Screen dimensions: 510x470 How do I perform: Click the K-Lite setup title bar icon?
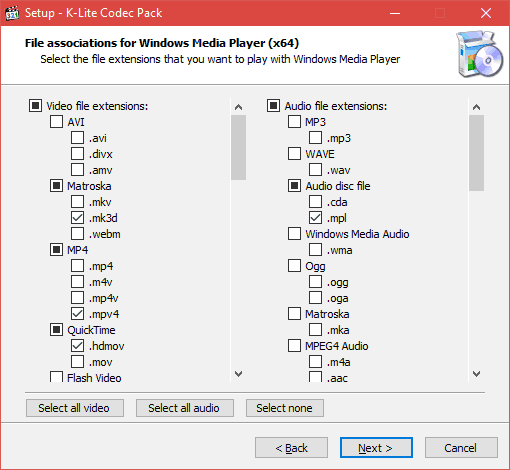(x=12, y=13)
